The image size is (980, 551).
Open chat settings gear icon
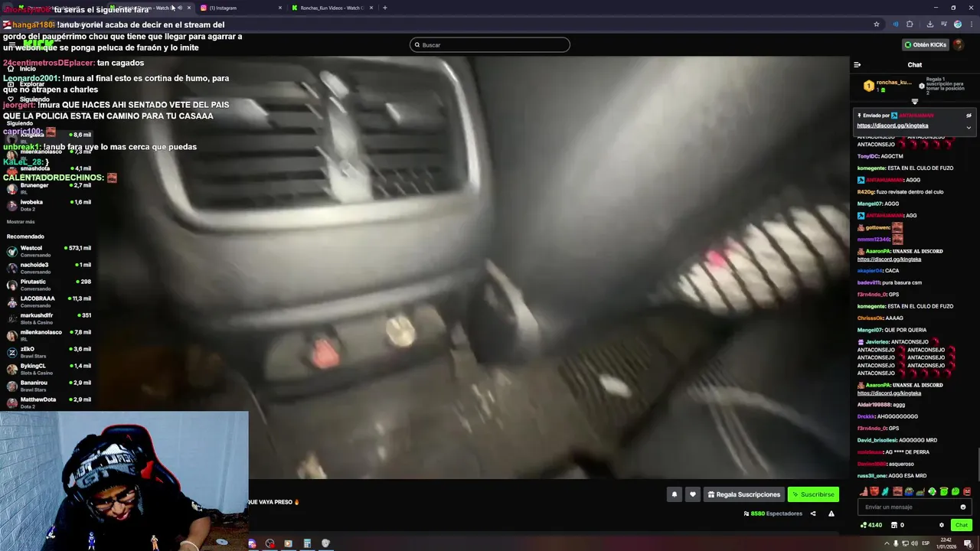942,525
